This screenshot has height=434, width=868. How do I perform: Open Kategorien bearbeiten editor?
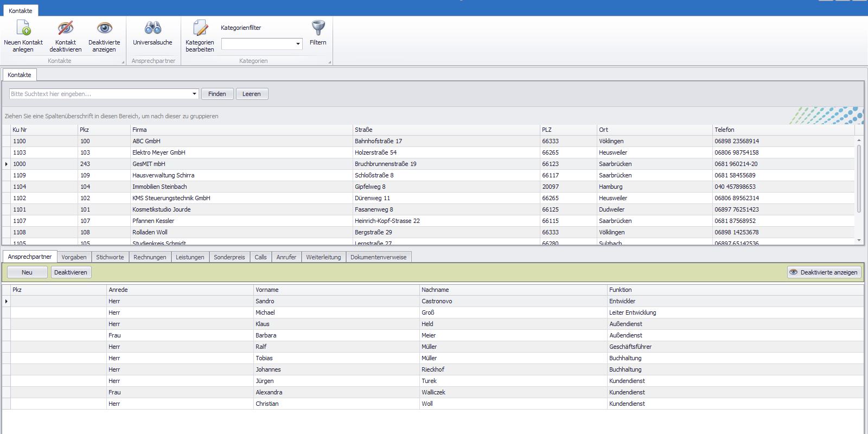[200, 28]
